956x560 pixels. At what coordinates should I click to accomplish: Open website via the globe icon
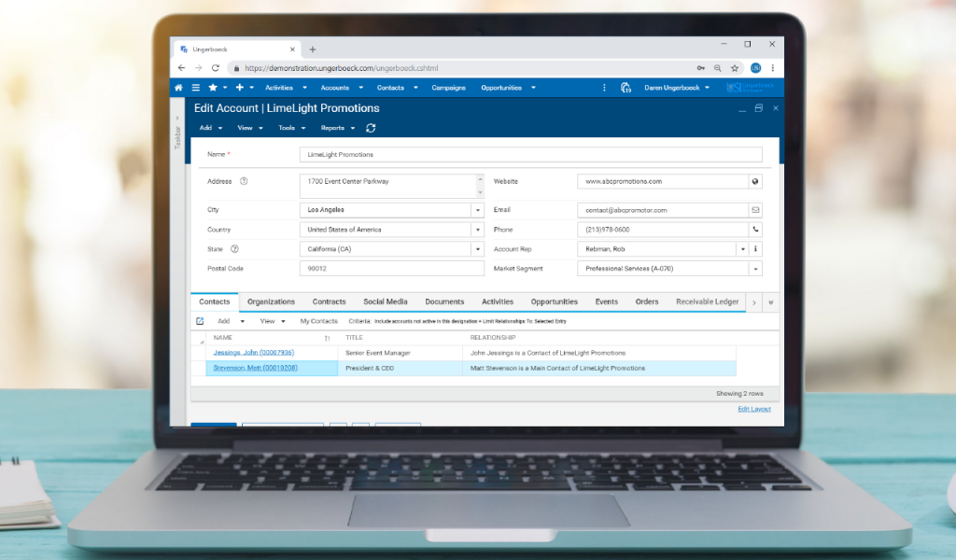[x=755, y=182]
